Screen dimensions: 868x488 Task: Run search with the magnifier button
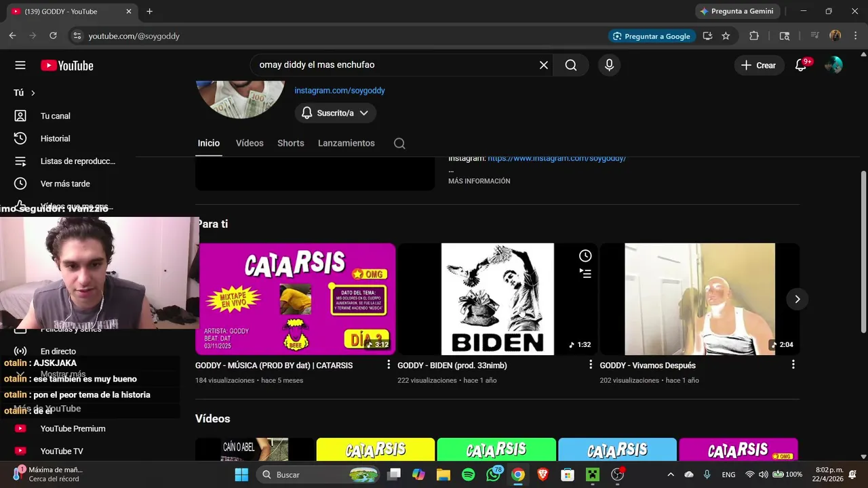point(571,65)
